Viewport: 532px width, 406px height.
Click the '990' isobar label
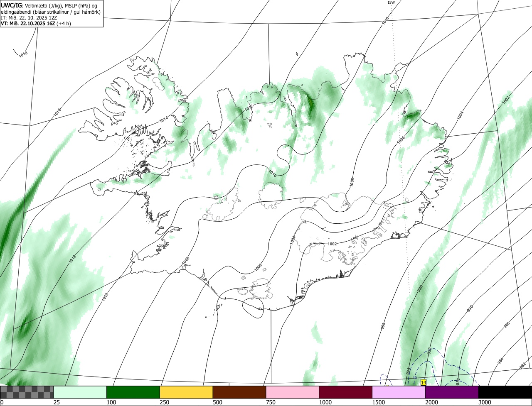click(470, 308)
